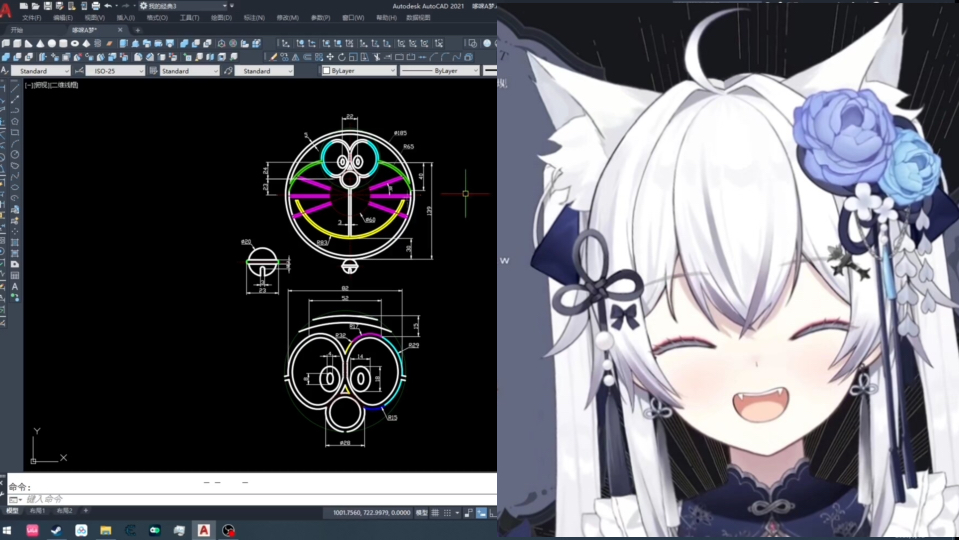
Task: Select the Table tool in Draw toolbar
Action: 15,275
